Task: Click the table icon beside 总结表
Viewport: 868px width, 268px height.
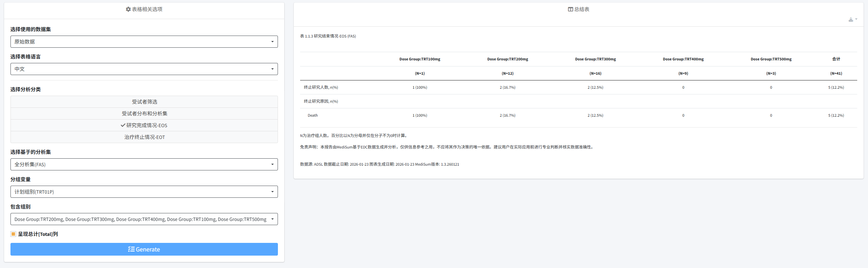Action: coord(570,10)
